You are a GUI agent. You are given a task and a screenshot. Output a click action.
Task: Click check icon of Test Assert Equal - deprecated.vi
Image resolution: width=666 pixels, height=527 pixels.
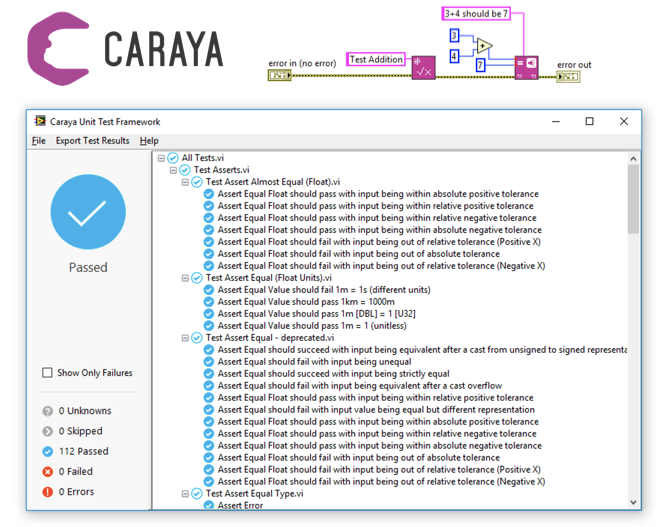pyautogui.click(x=196, y=338)
